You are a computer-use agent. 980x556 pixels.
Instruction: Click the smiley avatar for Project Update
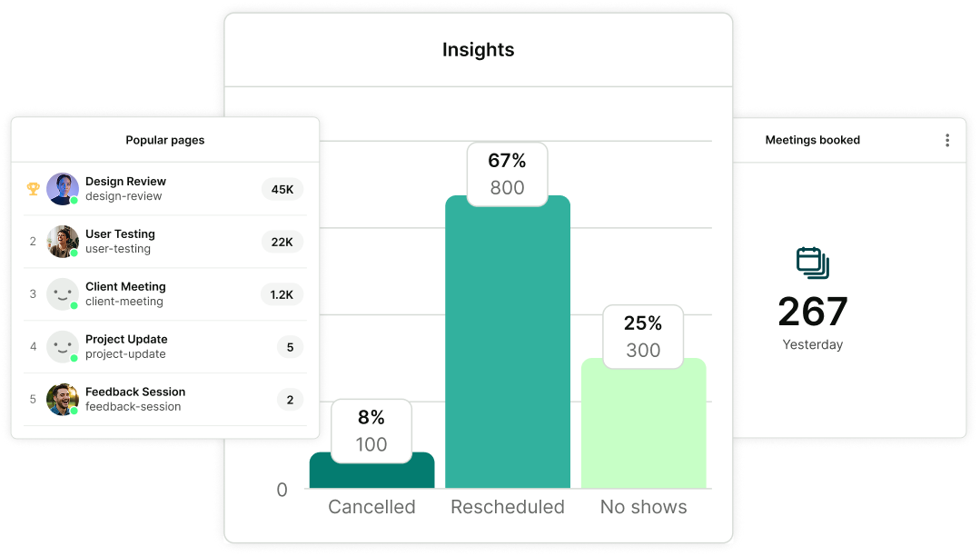(x=62, y=347)
